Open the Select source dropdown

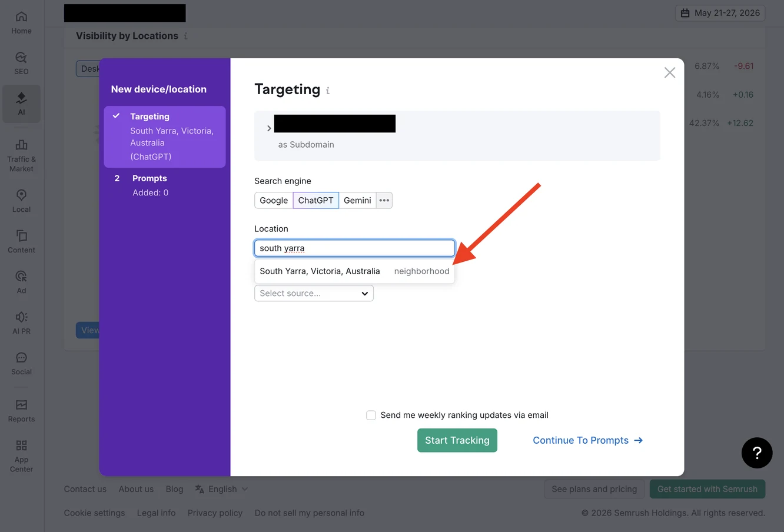click(x=314, y=293)
